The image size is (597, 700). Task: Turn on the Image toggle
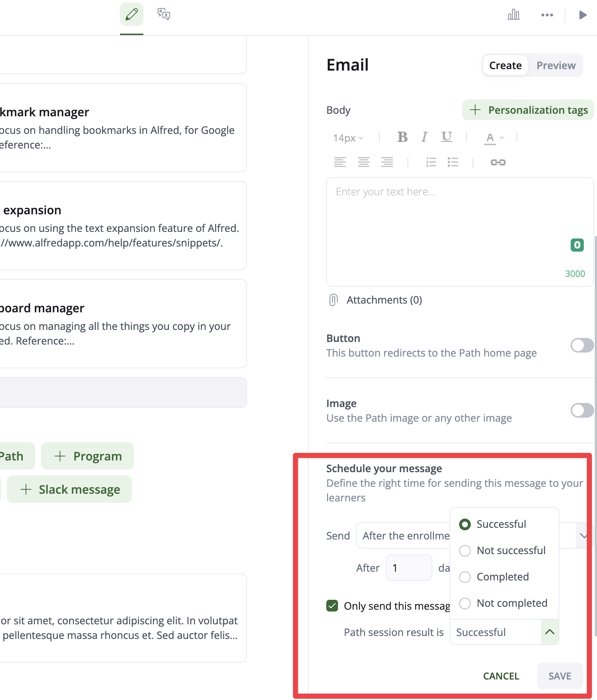click(x=582, y=410)
